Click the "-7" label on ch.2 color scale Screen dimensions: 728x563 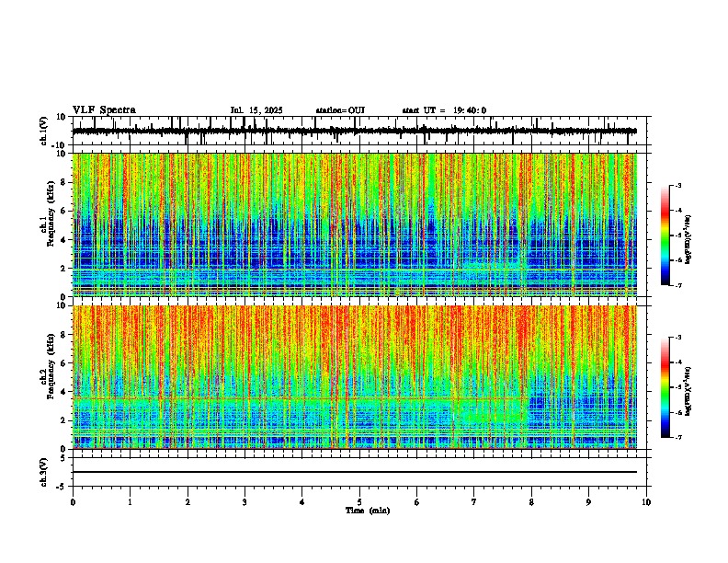coord(678,437)
